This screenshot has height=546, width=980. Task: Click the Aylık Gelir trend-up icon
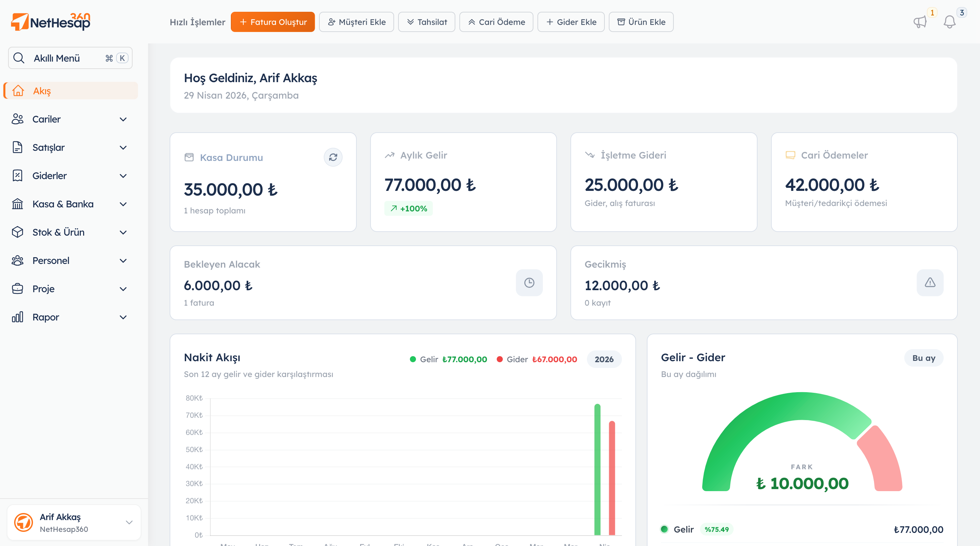click(390, 155)
